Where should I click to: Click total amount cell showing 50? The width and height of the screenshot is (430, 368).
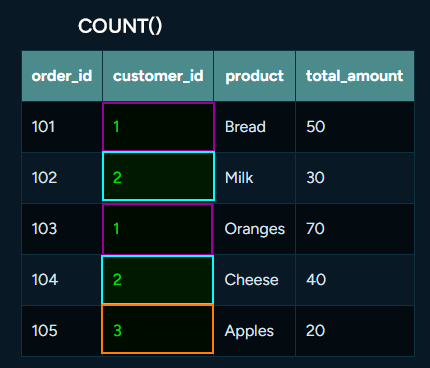click(355, 127)
